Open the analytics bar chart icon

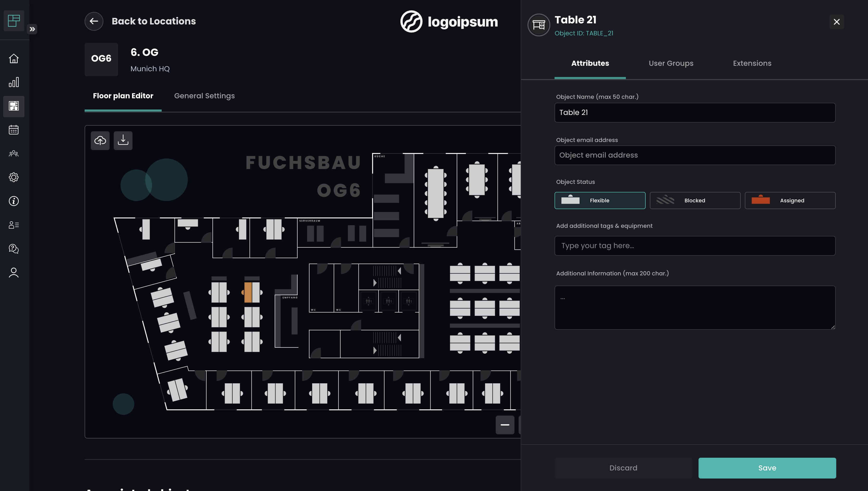pos(14,82)
